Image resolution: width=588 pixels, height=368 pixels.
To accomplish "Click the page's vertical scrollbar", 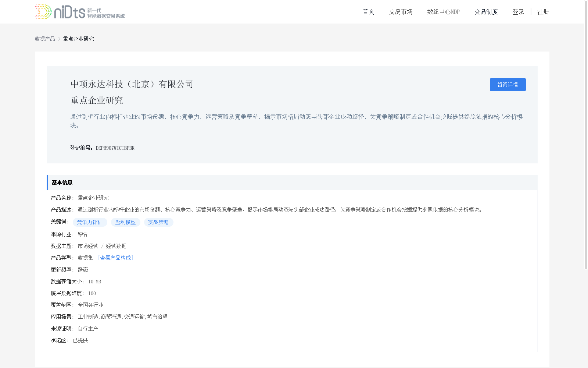I will (x=586, y=135).
